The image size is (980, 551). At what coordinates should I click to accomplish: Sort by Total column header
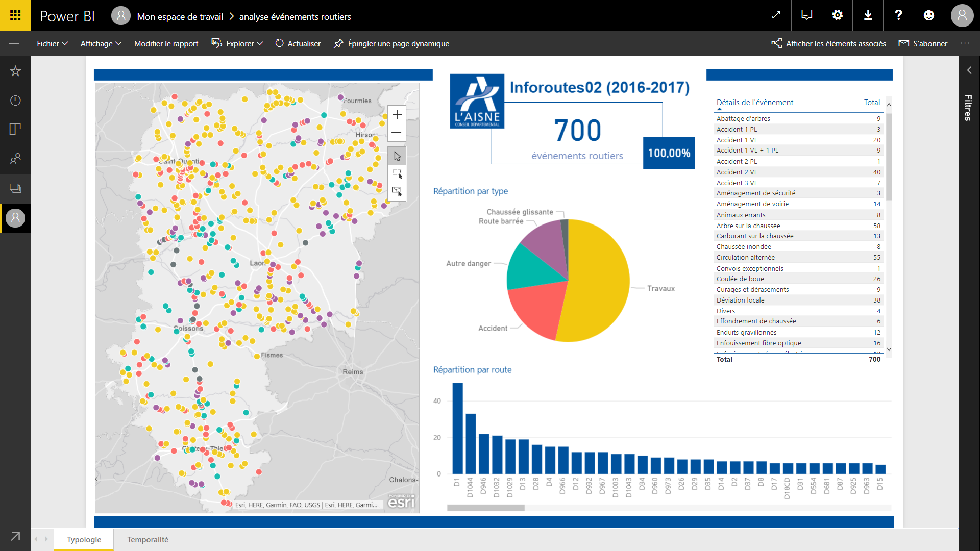click(872, 103)
